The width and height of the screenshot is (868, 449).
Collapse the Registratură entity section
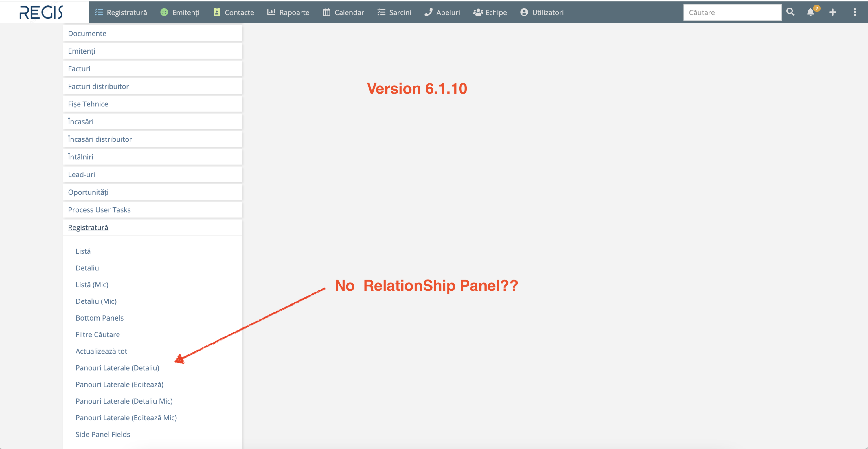click(88, 227)
